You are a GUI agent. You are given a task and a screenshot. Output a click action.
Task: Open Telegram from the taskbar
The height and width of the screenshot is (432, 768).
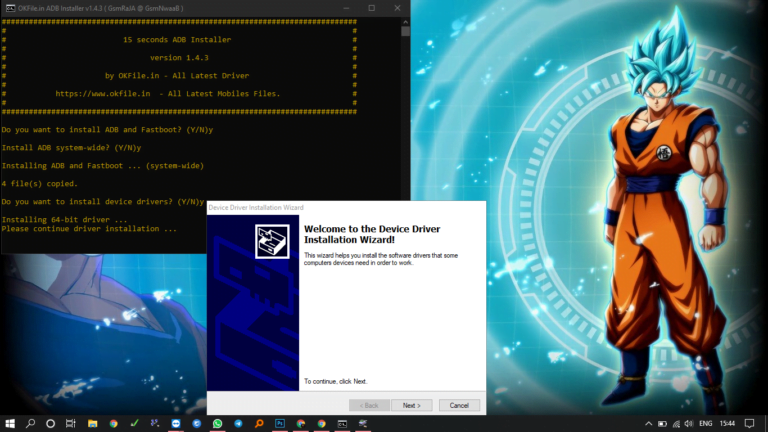(238, 423)
